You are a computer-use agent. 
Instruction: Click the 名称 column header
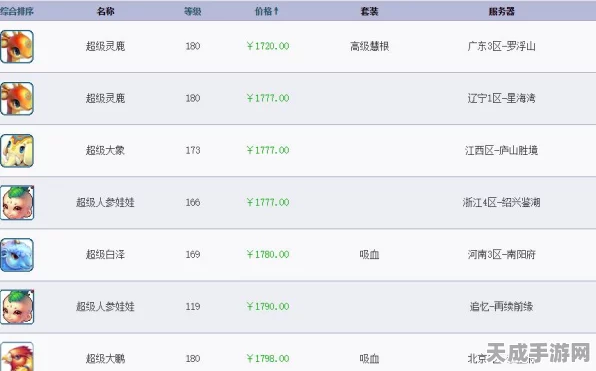pyautogui.click(x=105, y=11)
